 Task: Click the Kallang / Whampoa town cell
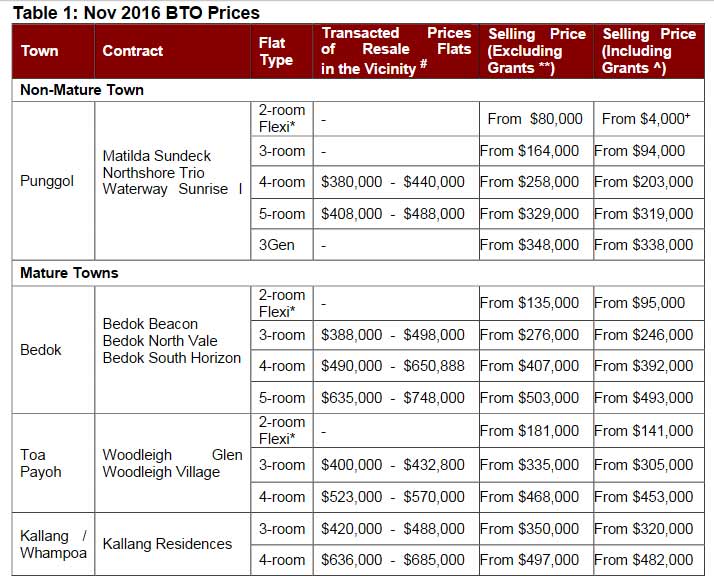pos(52,544)
